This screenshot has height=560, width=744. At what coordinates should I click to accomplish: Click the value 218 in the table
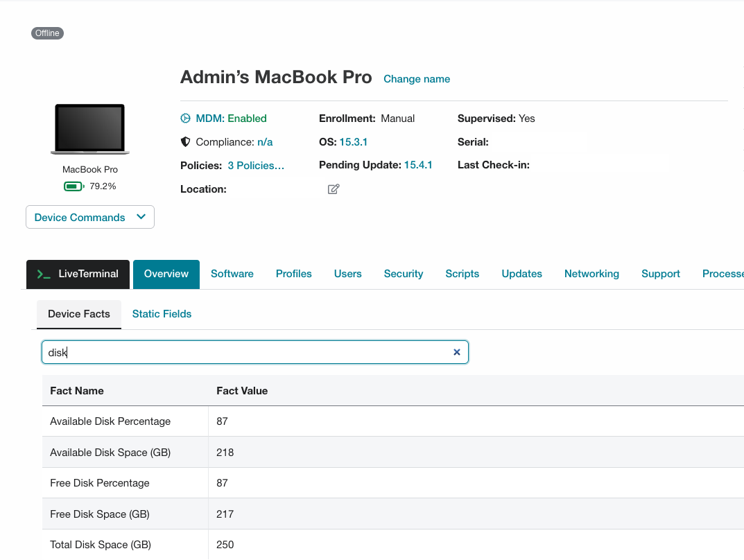pyautogui.click(x=225, y=453)
